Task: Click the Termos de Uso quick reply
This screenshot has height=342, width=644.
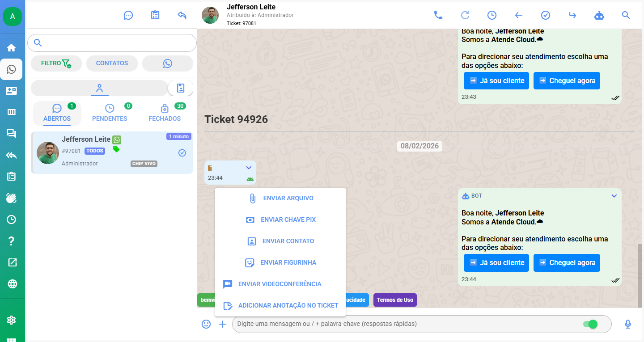Action: tap(395, 300)
